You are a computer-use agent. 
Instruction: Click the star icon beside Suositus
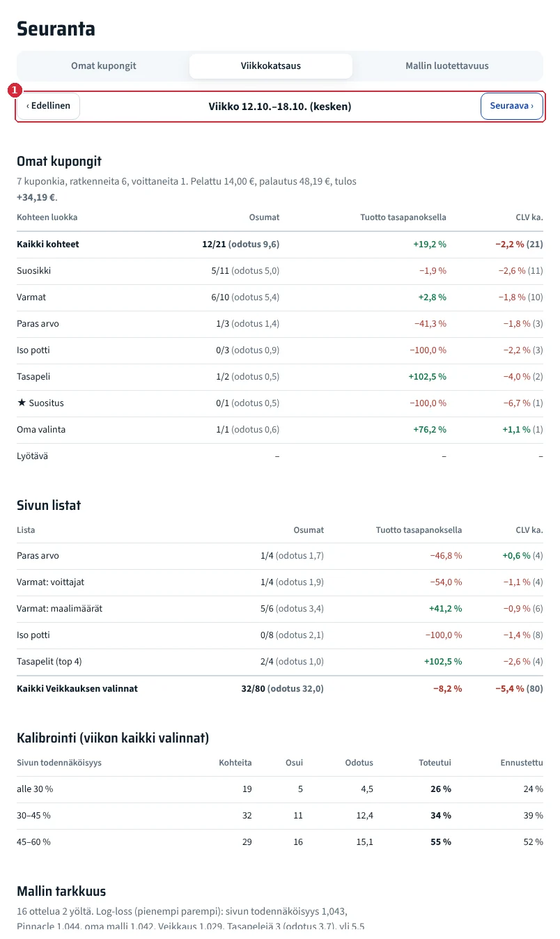(x=21, y=403)
